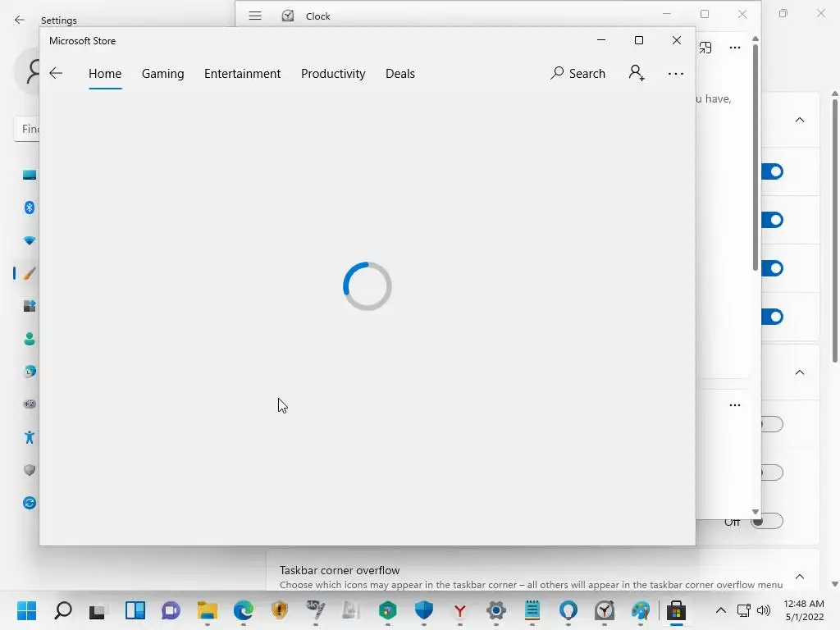This screenshot has height=630, width=840.
Task: Open the Windows Start menu
Action: pyautogui.click(x=26, y=610)
